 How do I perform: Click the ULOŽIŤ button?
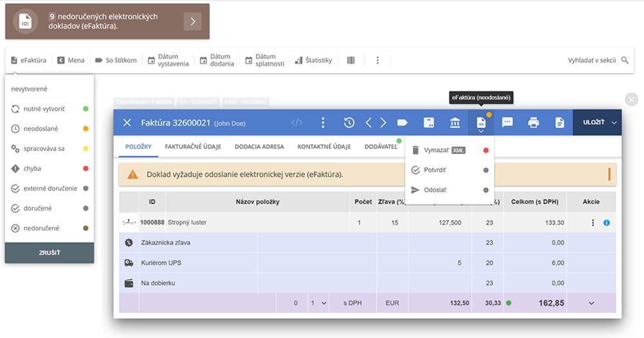coord(594,122)
